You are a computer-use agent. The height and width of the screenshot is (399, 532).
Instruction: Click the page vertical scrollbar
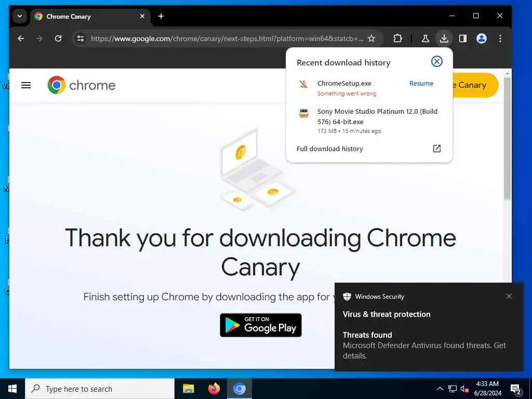[507, 139]
